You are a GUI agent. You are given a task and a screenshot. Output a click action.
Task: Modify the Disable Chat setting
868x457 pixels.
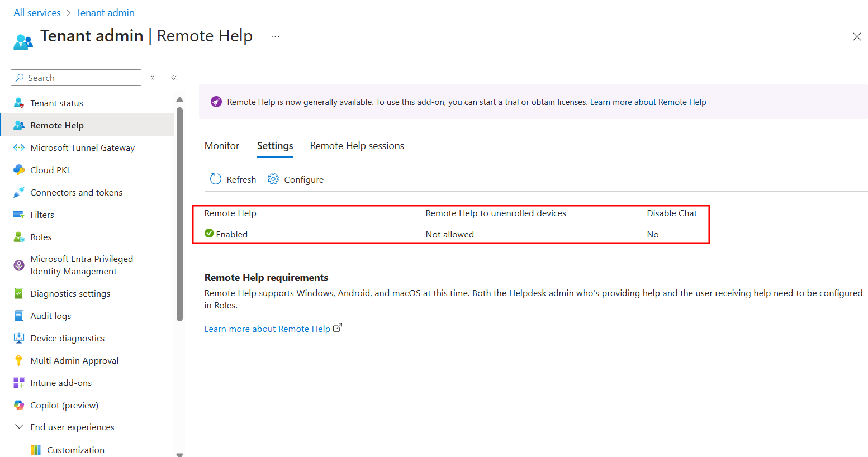click(x=653, y=234)
